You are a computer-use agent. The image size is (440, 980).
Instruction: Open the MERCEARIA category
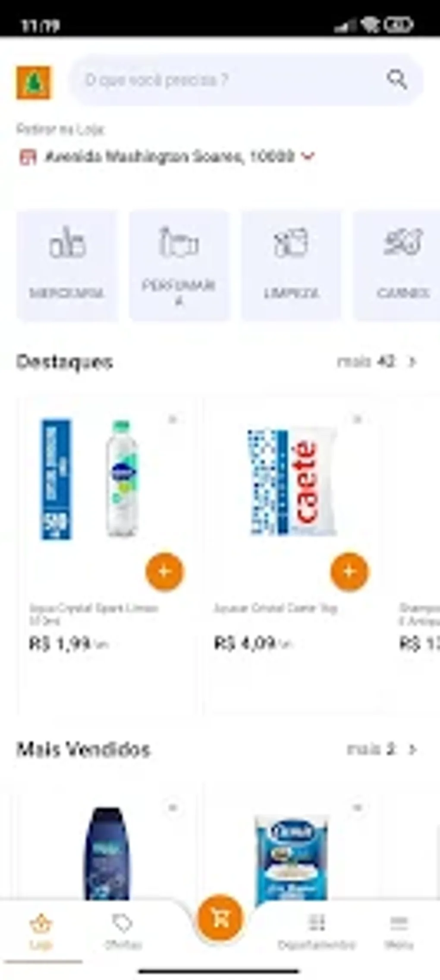click(x=67, y=264)
